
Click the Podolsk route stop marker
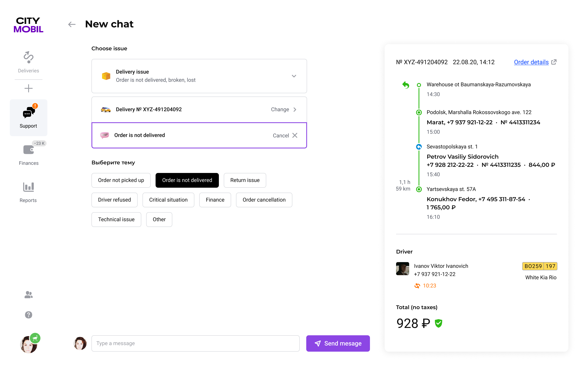(x=419, y=112)
